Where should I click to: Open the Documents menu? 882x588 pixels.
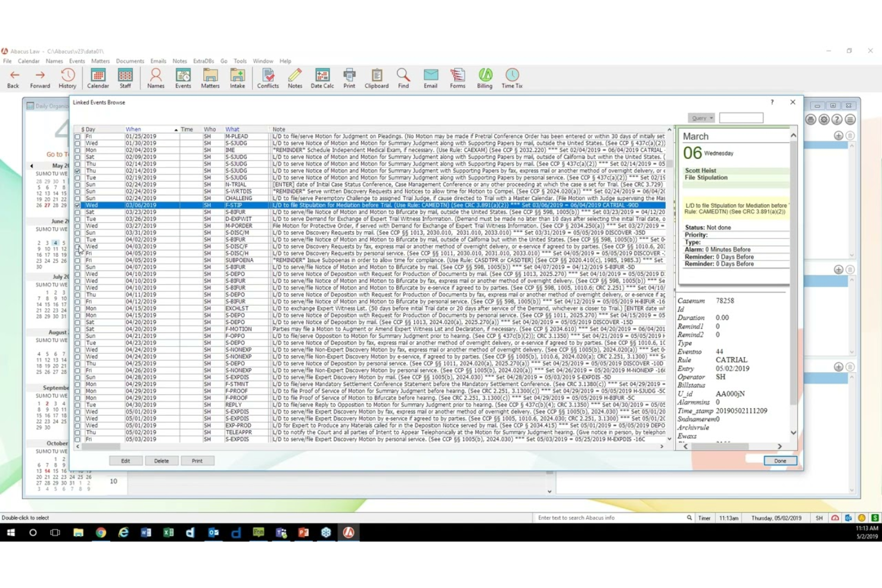point(130,61)
